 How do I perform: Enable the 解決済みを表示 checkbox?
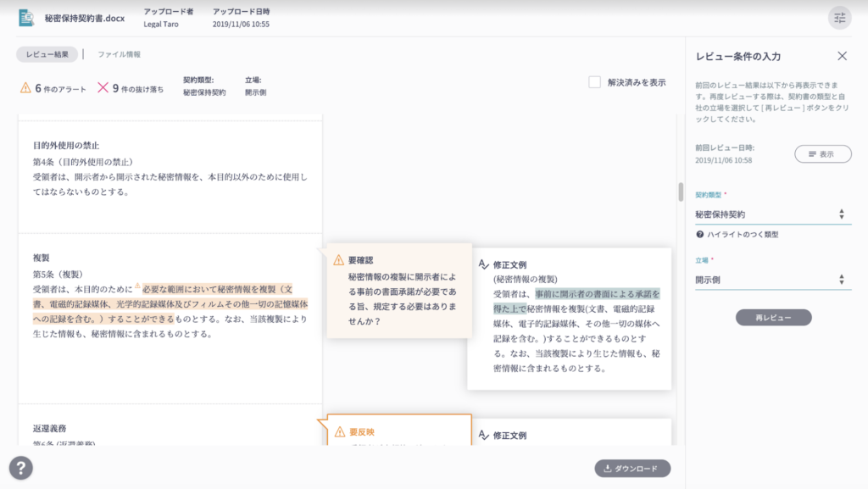[595, 82]
